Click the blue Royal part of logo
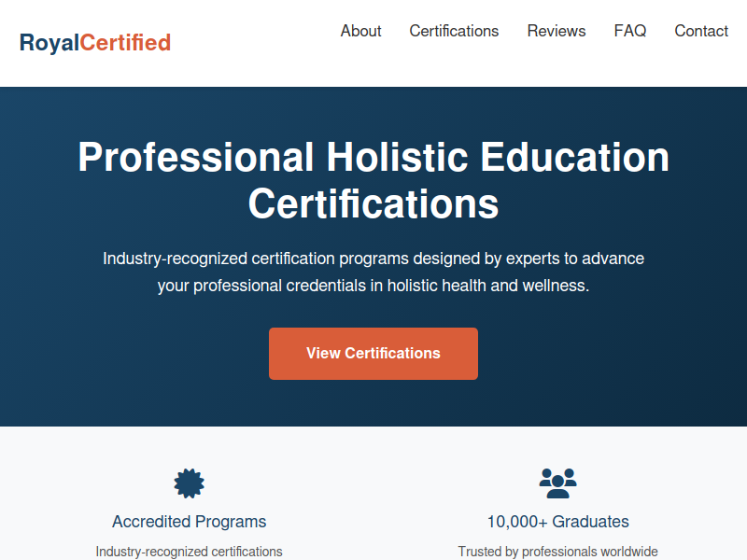 pyautogui.click(x=49, y=43)
